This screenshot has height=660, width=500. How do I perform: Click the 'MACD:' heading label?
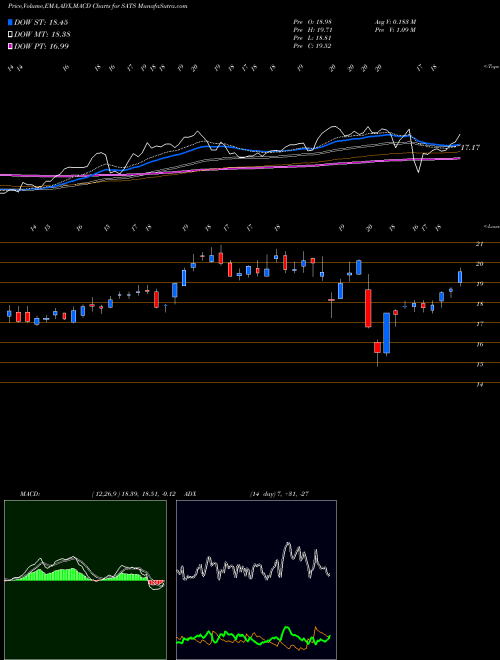pyautogui.click(x=30, y=494)
